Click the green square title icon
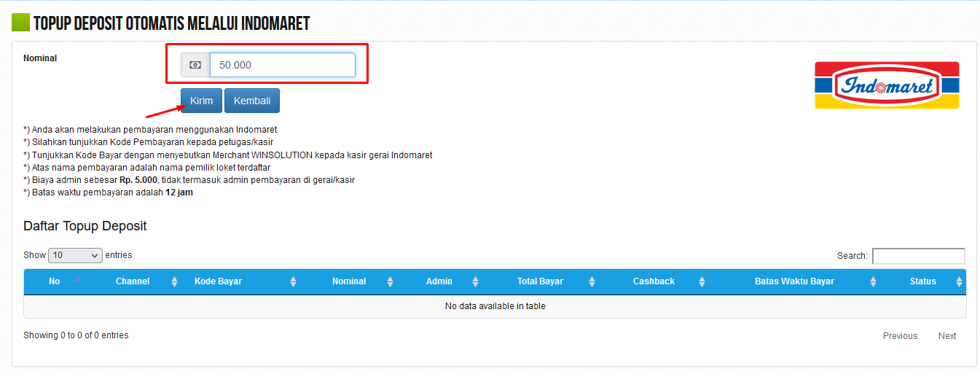This screenshot has height=374, width=980. 20,23
